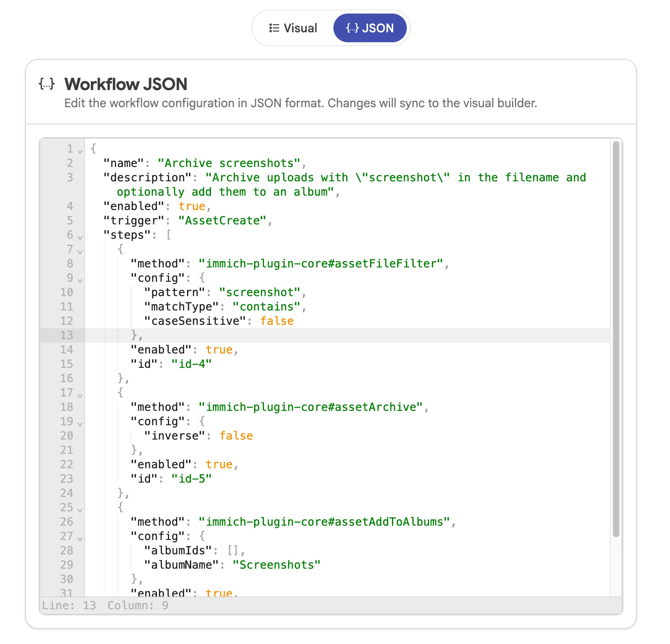Click the list icon on the Visual tab
670x644 pixels.
pyautogui.click(x=274, y=28)
